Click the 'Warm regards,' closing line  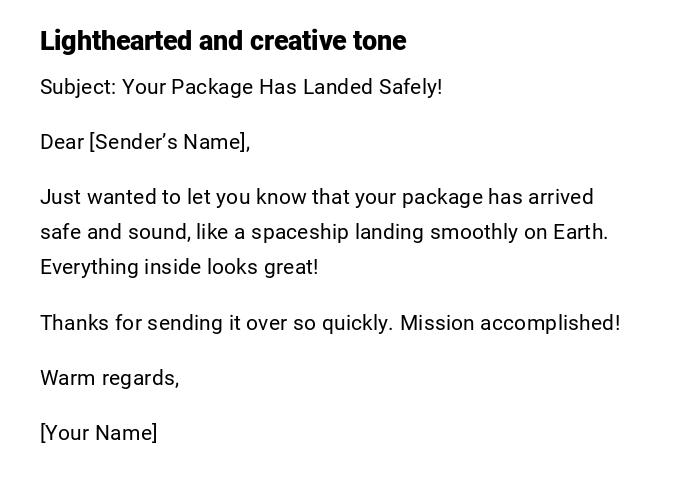(x=110, y=378)
